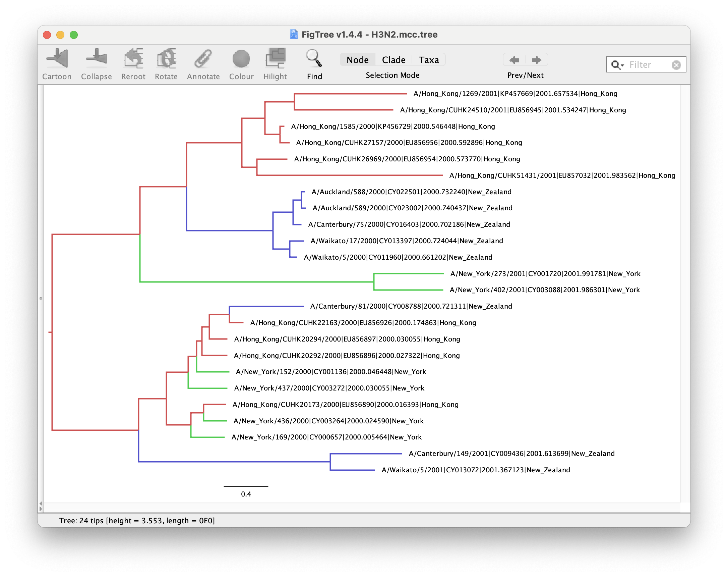Select tip A/Waikato/17/2000 label
The height and width of the screenshot is (577, 728).
407,241
